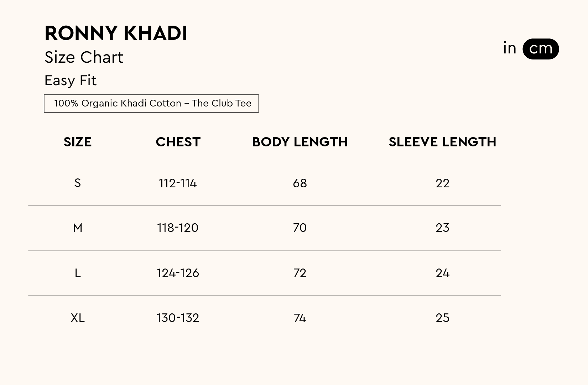Click sleeve length value 22
The image size is (588, 385).
point(442,183)
